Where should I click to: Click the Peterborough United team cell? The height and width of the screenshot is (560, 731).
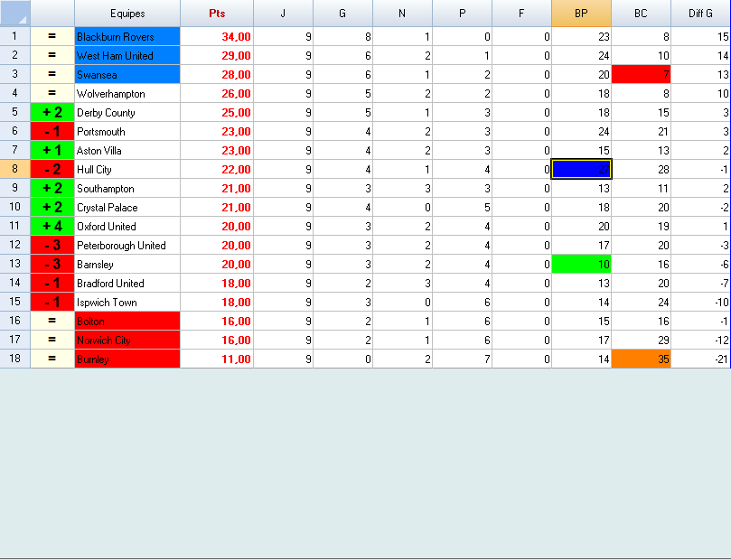pos(127,245)
